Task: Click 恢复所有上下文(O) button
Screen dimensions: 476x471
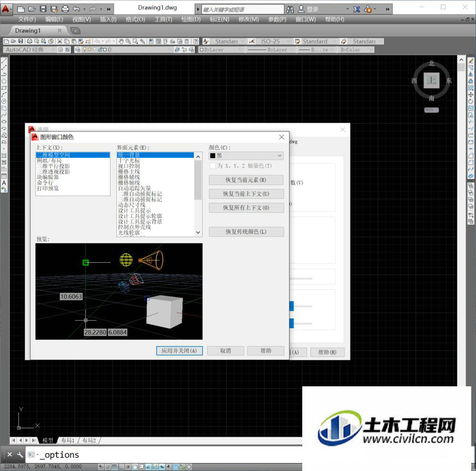Action: click(x=246, y=207)
